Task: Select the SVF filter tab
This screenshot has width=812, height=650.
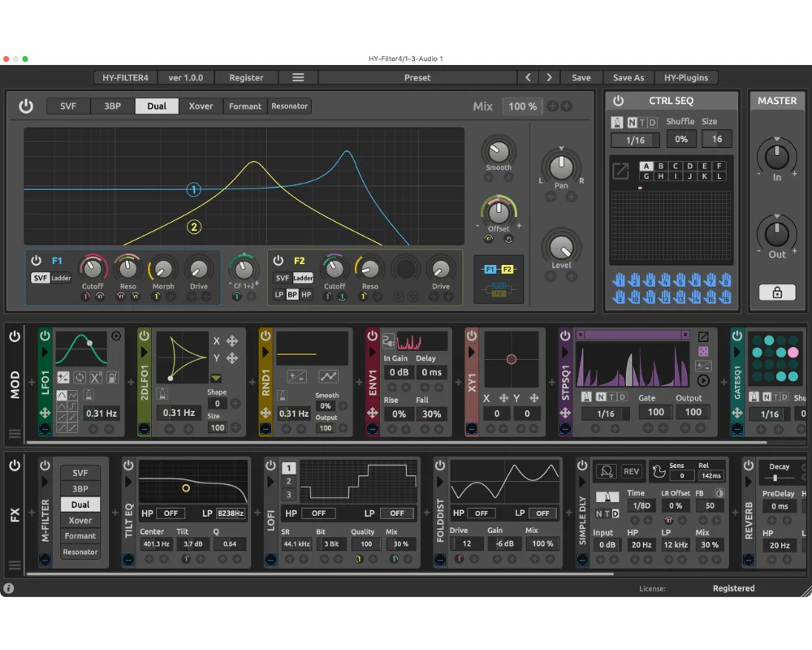Action: click(x=68, y=106)
